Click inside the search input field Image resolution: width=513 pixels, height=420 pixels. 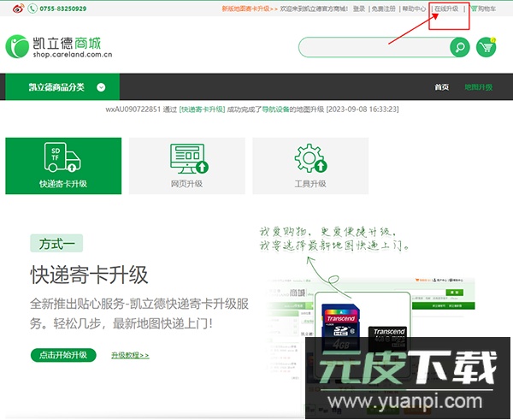pos(374,47)
